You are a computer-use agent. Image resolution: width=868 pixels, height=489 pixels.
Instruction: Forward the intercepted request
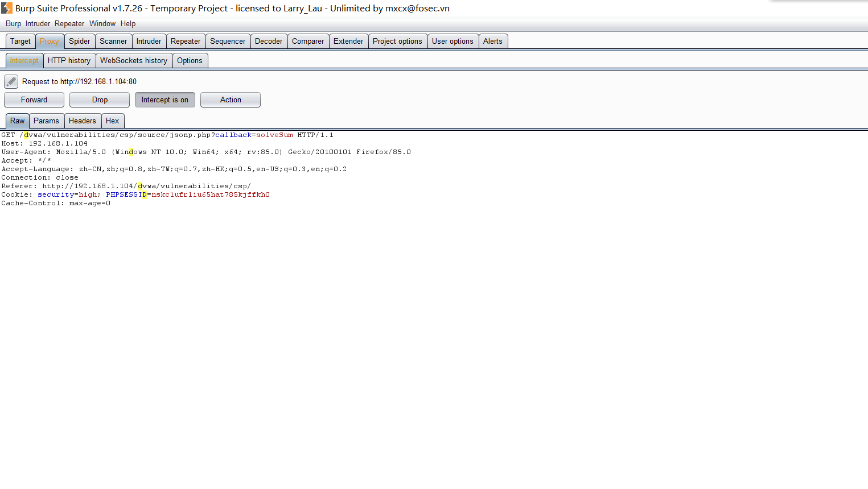(34, 100)
